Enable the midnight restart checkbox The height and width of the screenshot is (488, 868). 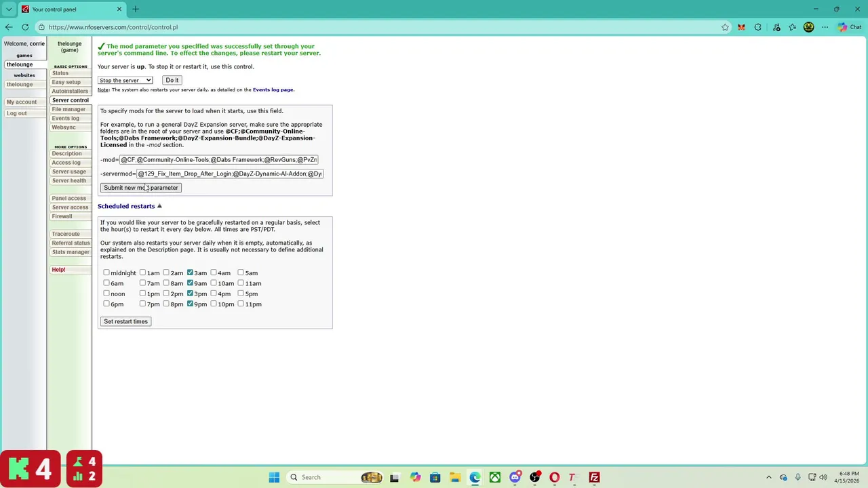(106, 272)
